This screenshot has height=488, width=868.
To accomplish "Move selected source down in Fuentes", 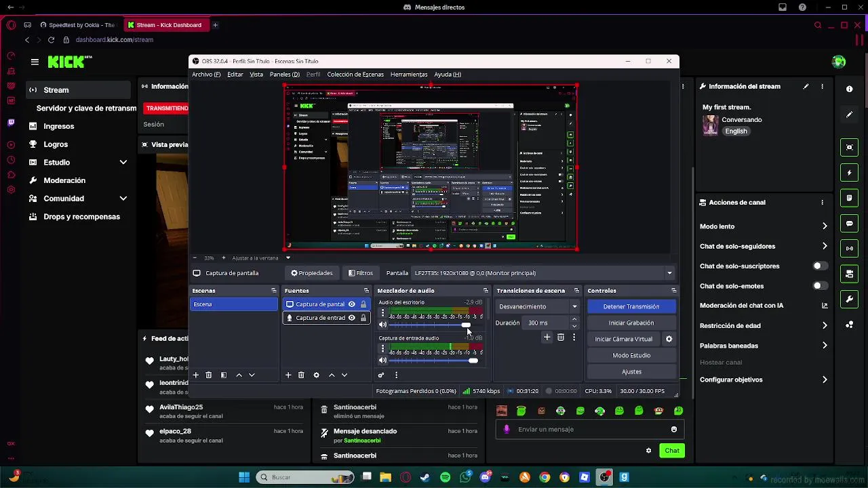I will 344,375.
